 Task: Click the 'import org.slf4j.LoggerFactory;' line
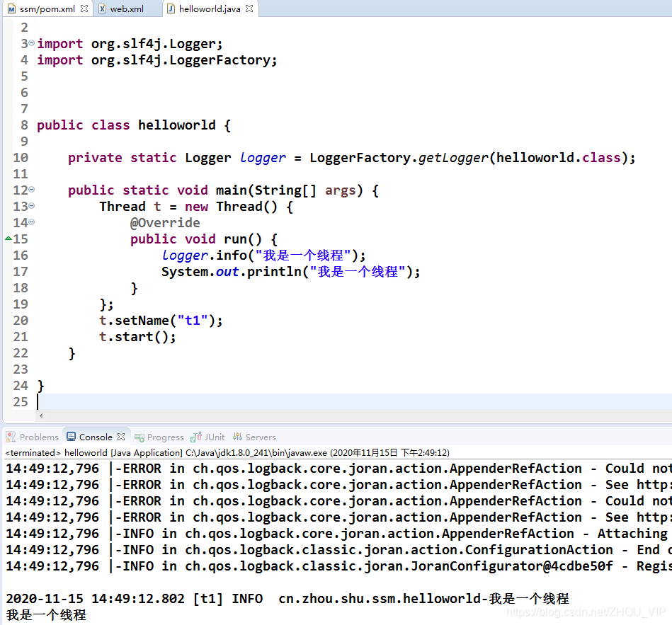click(x=157, y=59)
